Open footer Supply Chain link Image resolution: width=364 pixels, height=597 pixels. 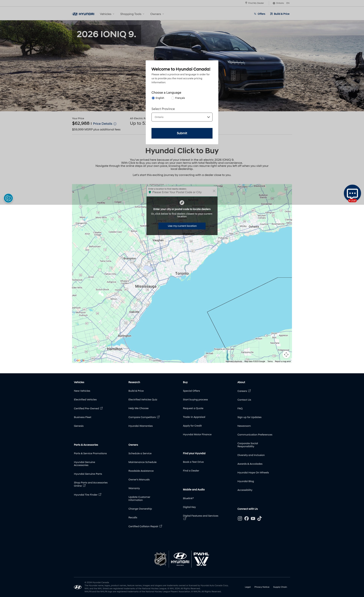(280, 587)
